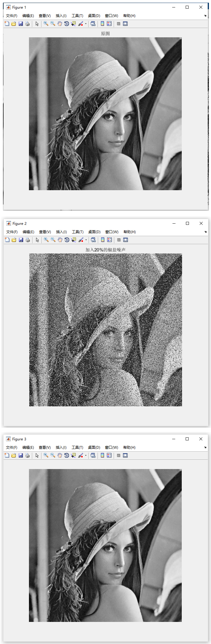Open file icon in Figure 2 toolbar
211x644 pixels.
click(x=14, y=240)
